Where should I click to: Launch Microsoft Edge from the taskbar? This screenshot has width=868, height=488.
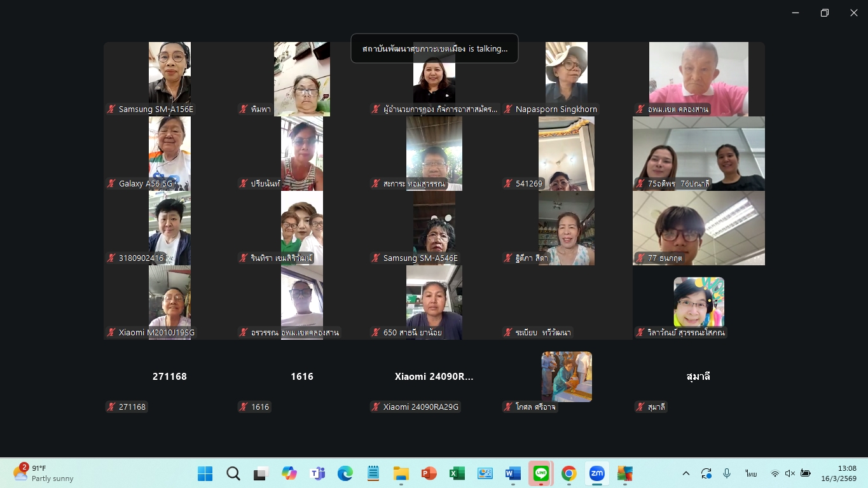click(345, 473)
